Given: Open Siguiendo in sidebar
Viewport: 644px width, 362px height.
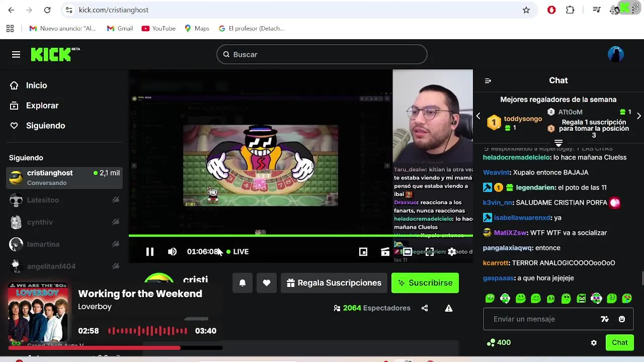Looking at the screenshot, I should [45, 126].
